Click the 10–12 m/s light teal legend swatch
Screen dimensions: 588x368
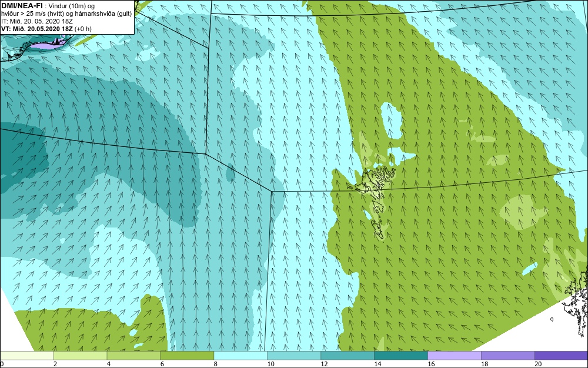(x=294, y=355)
